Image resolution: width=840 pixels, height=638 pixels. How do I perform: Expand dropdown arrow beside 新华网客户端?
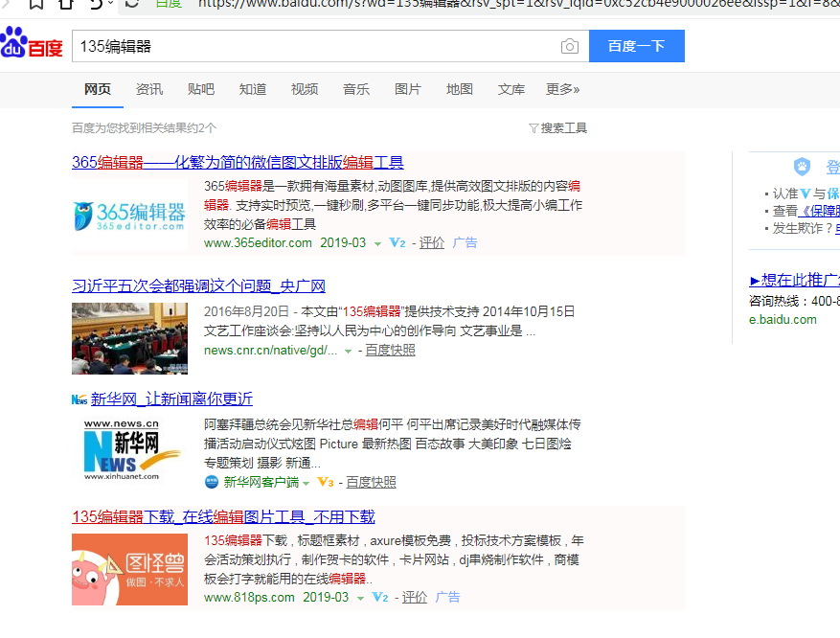tap(306, 483)
